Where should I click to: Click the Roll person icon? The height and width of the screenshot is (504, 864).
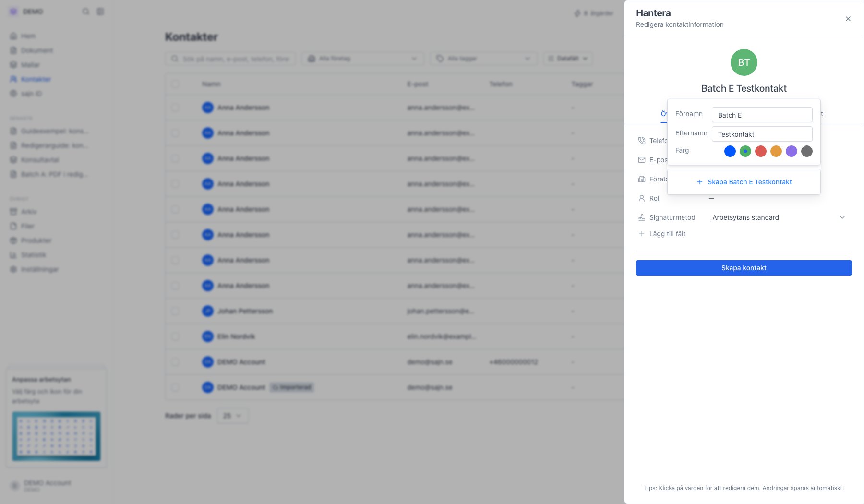[641, 198]
